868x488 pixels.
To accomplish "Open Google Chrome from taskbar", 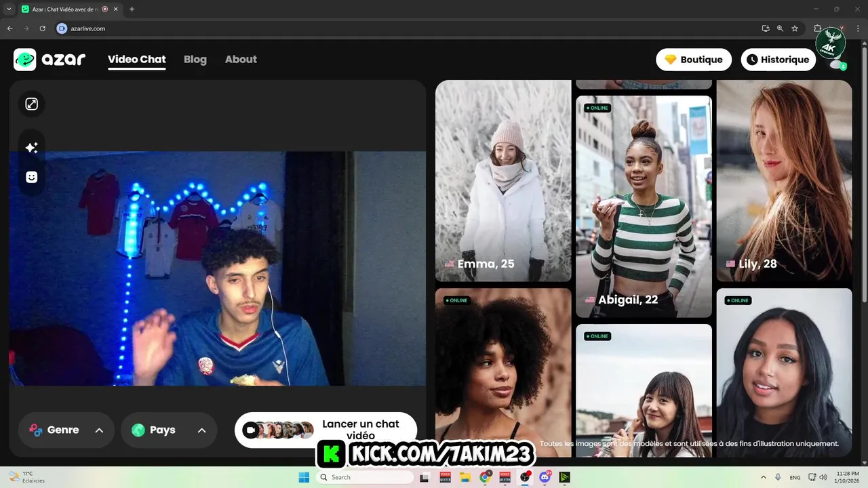I will [x=486, y=477].
